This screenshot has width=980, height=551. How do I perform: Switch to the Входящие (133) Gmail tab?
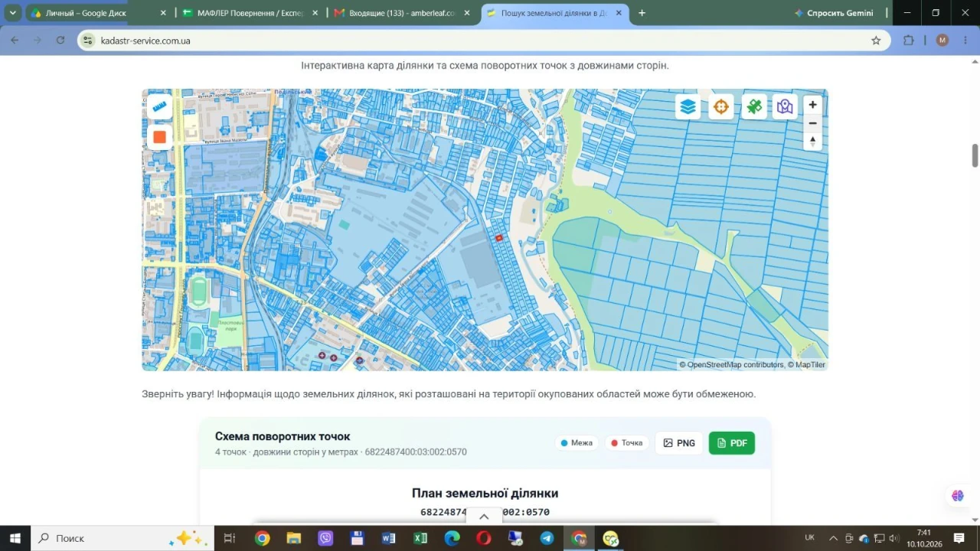point(402,13)
